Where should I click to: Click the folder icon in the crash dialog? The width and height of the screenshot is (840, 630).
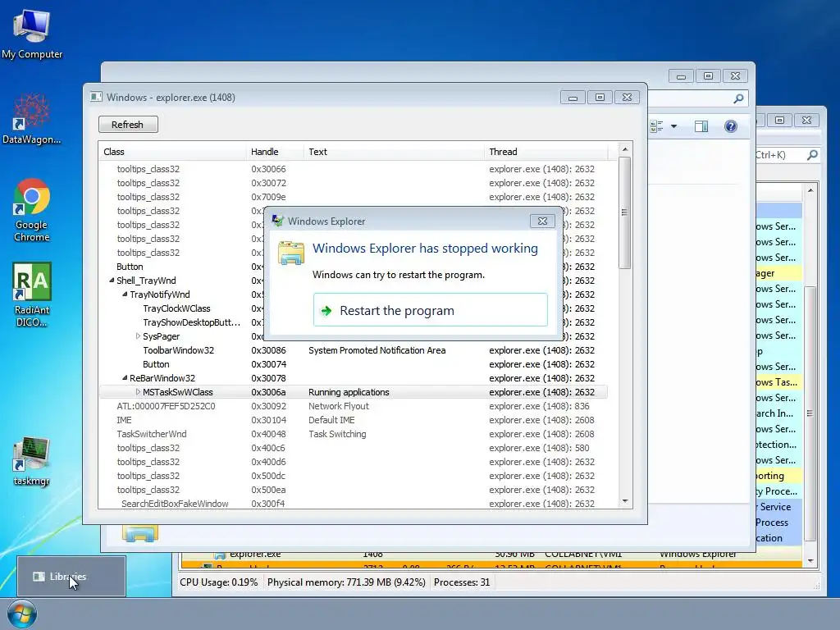point(291,253)
